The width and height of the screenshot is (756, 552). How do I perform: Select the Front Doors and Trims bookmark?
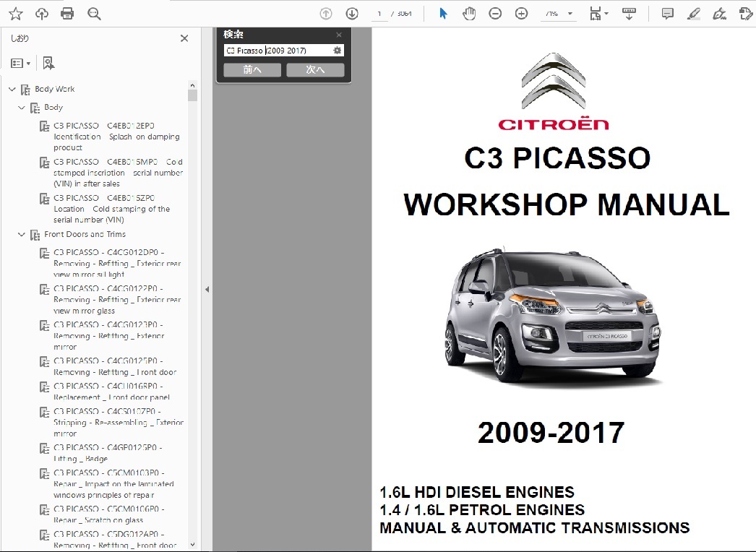click(85, 234)
